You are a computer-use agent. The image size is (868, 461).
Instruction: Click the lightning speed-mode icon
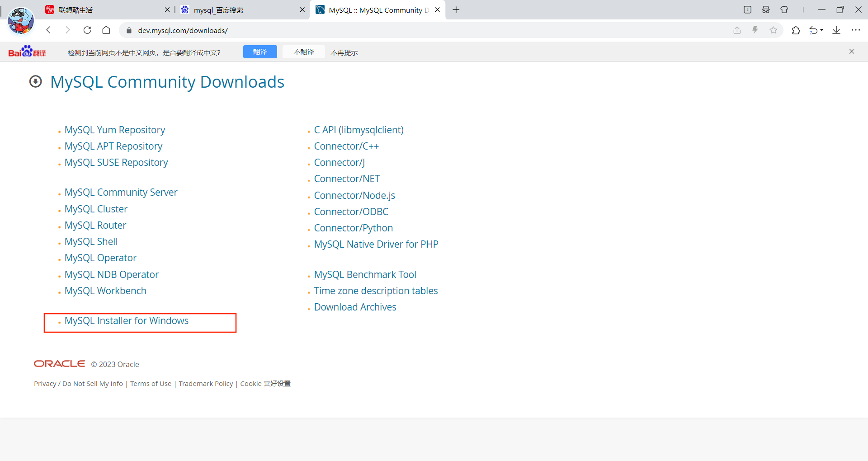(x=755, y=30)
